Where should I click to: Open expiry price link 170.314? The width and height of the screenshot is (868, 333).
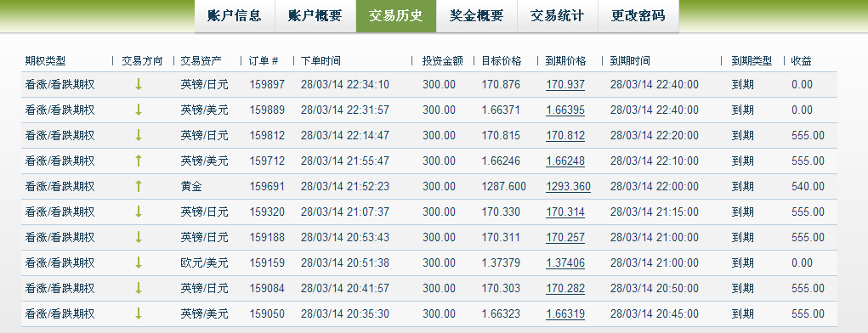(x=565, y=212)
